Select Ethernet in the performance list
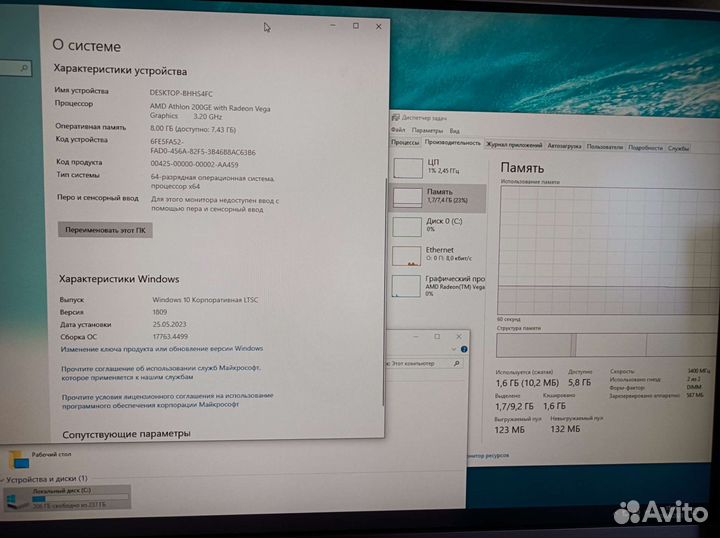The width and height of the screenshot is (720, 538). 438,255
